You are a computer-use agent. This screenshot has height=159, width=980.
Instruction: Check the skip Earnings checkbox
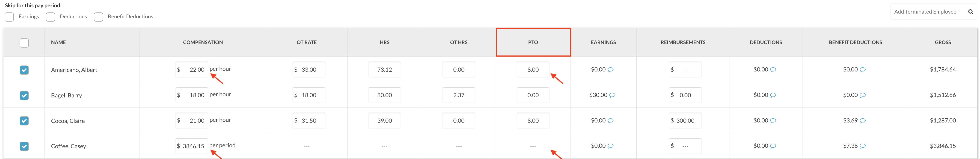point(9,17)
